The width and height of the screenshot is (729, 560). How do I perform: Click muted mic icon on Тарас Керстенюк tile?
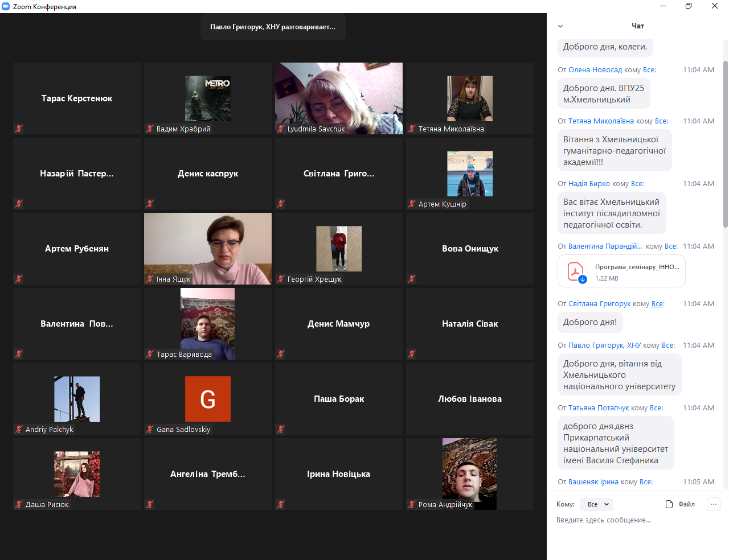point(19,129)
